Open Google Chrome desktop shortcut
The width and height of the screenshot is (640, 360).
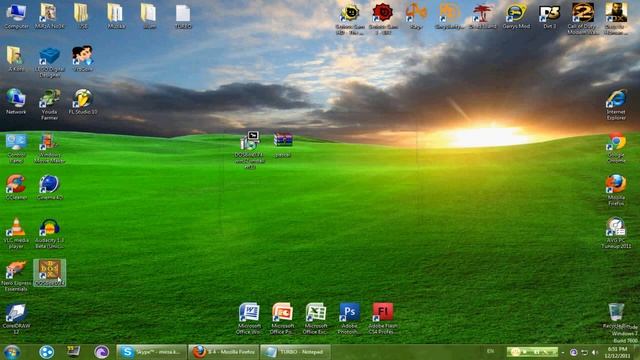click(x=616, y=148)
